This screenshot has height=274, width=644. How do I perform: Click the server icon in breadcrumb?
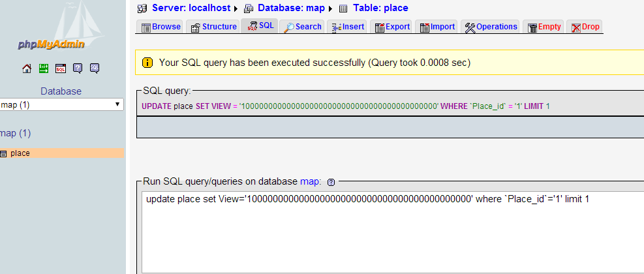[142, 8]
